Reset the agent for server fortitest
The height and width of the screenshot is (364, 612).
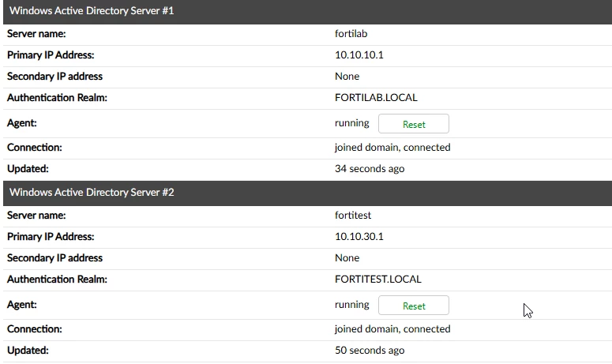(x=413, y=306)
